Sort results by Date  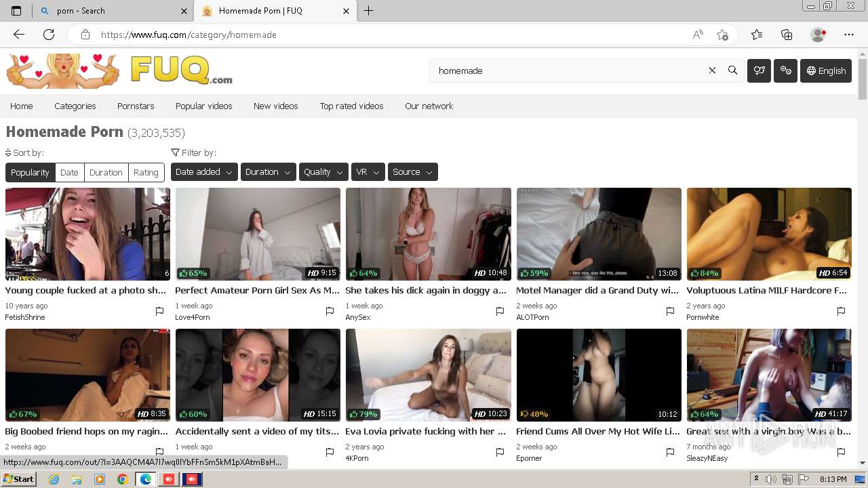click(x=69, y=172)
